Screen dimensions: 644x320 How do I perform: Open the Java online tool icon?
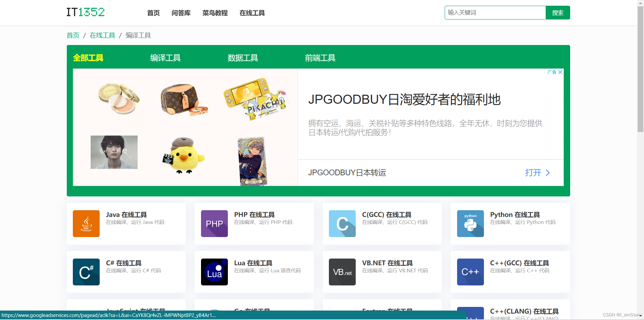86,224
